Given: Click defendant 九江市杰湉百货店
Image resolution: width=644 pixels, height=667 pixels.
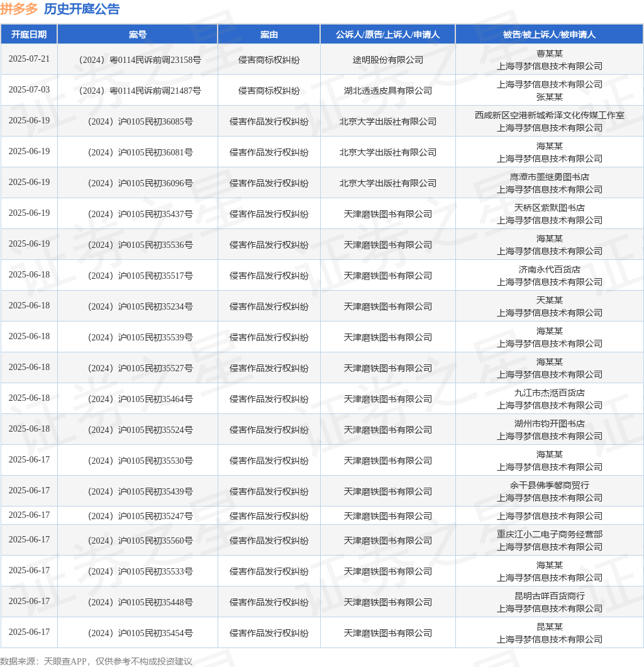Looking at the screenshot, I should point(549,393).
